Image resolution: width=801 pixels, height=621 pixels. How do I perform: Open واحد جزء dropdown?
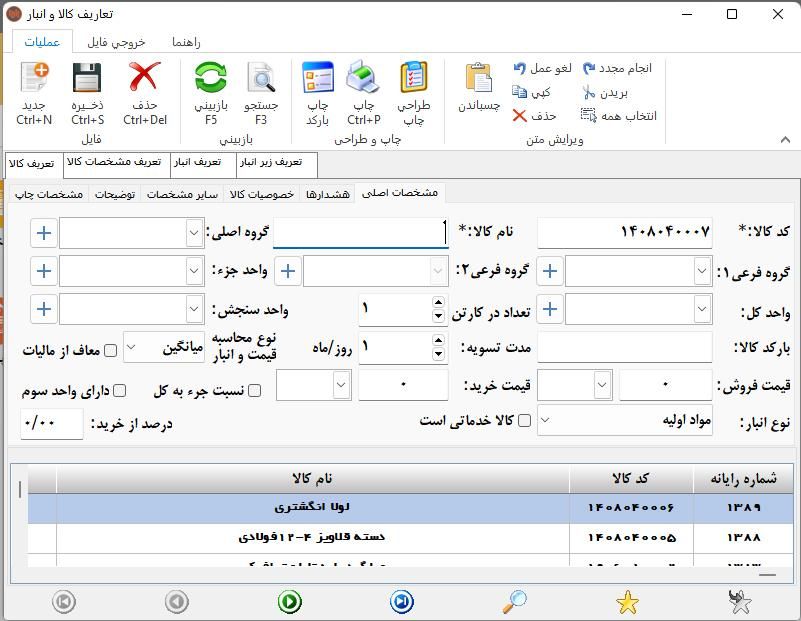(x=194, y=271)
